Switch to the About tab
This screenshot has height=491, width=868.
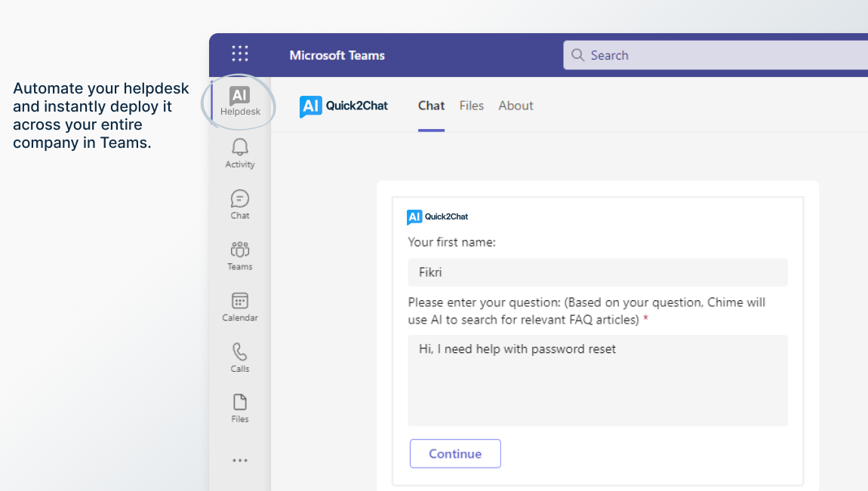[516, 106]
